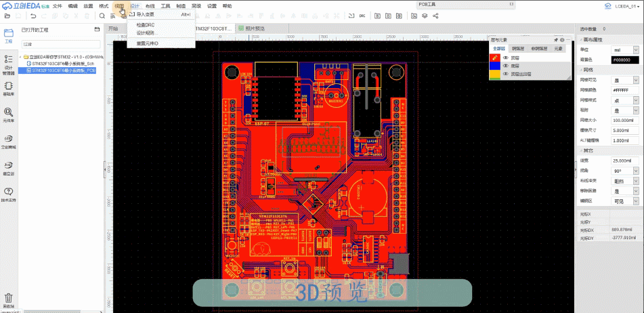Click the DRC toolbar icon
The width and height of the screenshot is (644, 313).
[362, 15]
